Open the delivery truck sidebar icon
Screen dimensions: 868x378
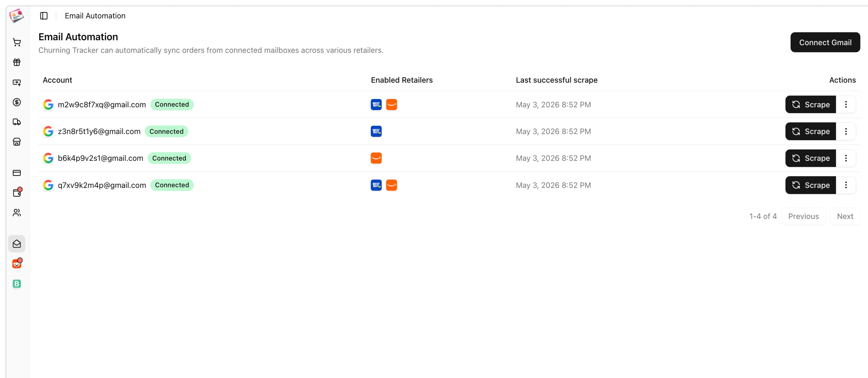click(x=17, y=122)
